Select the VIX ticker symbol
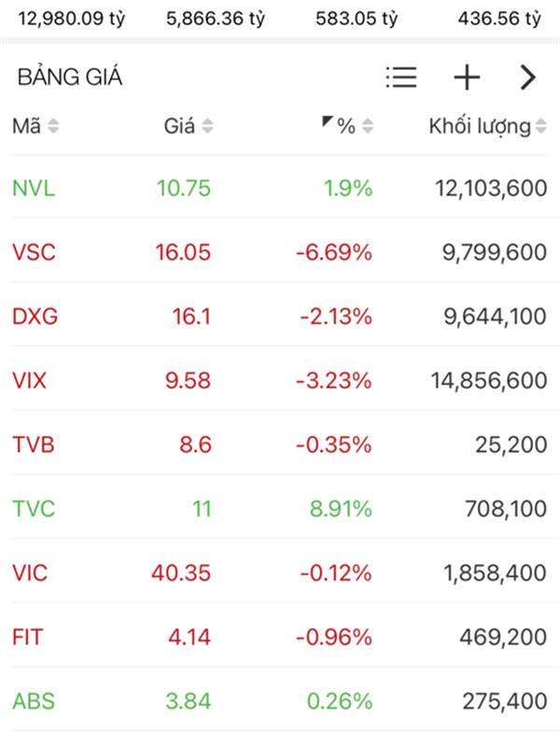 point(30,381)
